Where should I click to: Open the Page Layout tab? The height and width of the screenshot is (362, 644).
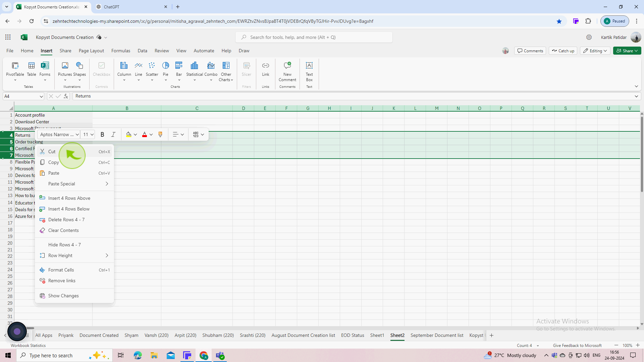91,51
